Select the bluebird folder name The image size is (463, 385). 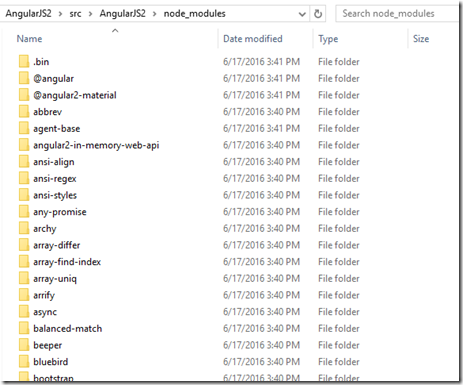coord(50,362)
